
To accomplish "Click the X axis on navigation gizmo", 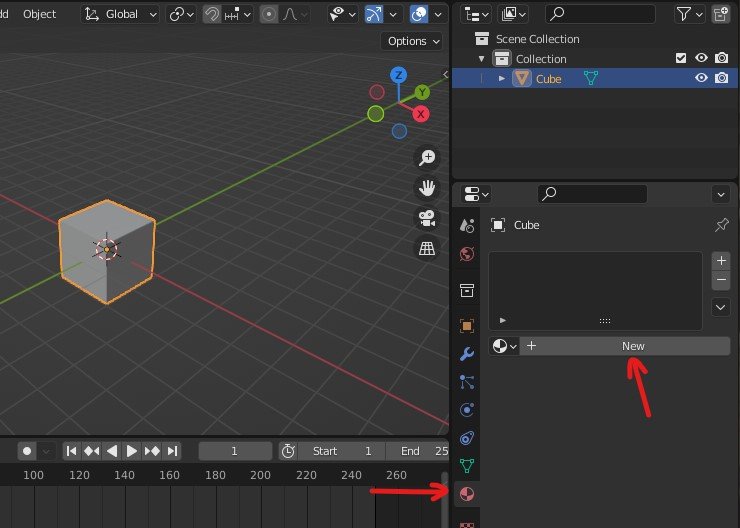I will click(x=420, y=114).
